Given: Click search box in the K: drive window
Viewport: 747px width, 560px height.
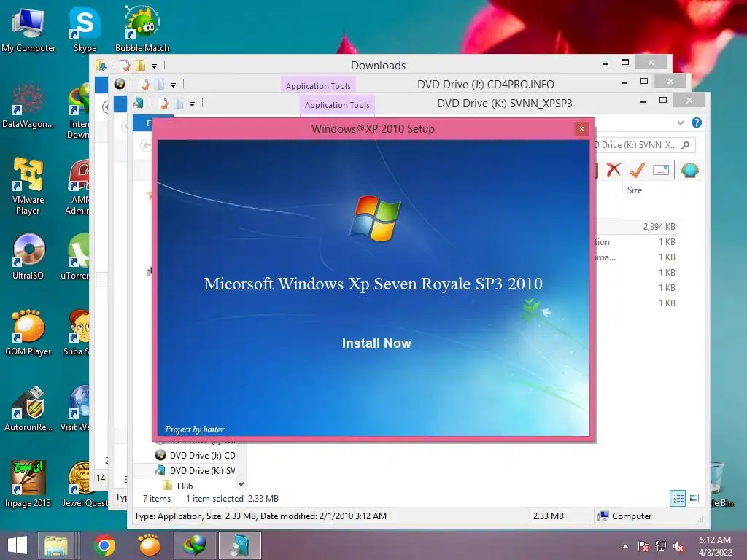Looking at the screenshot, I should pos(643,145).
